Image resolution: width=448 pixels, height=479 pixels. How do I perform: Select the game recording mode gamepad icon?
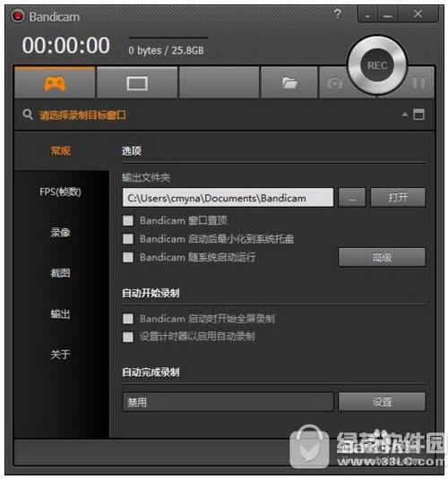pos(55,83)
